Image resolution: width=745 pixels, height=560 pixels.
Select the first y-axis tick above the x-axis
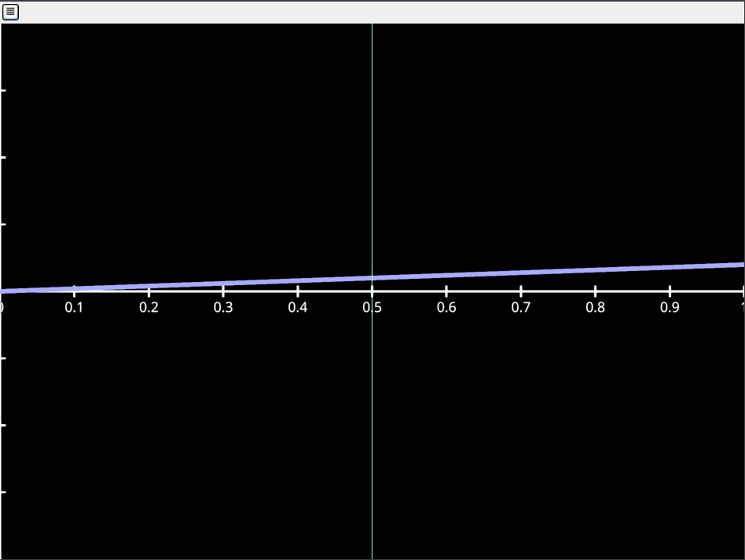click(x=3, y=224)
